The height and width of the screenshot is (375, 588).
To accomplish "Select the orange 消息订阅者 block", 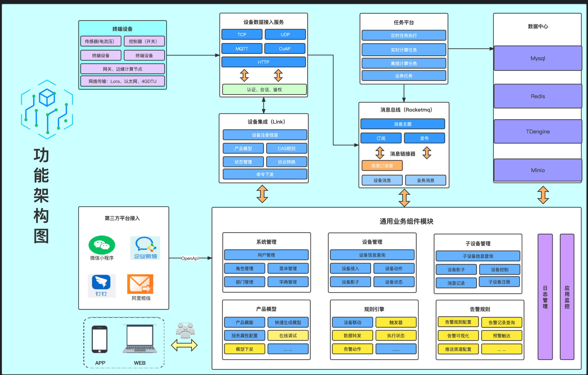I will (382, 165).
